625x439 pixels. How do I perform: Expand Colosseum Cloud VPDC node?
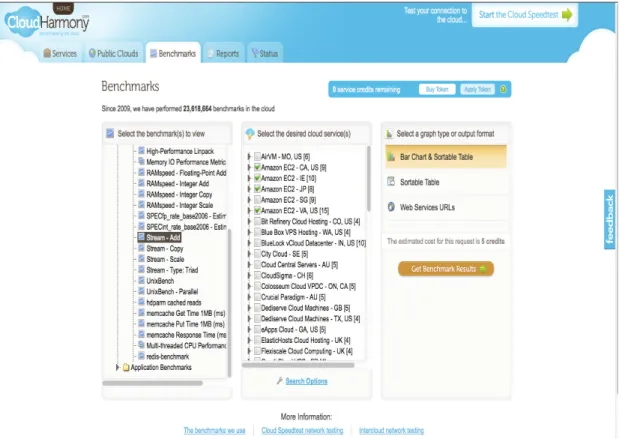(x=249, y=286)
